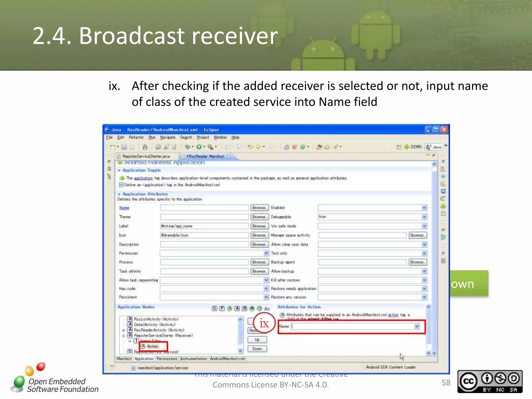Open the Vm safe mode dropdown
Image resolution: width=532 pixels, height=399 pixels.
(424, 226)
